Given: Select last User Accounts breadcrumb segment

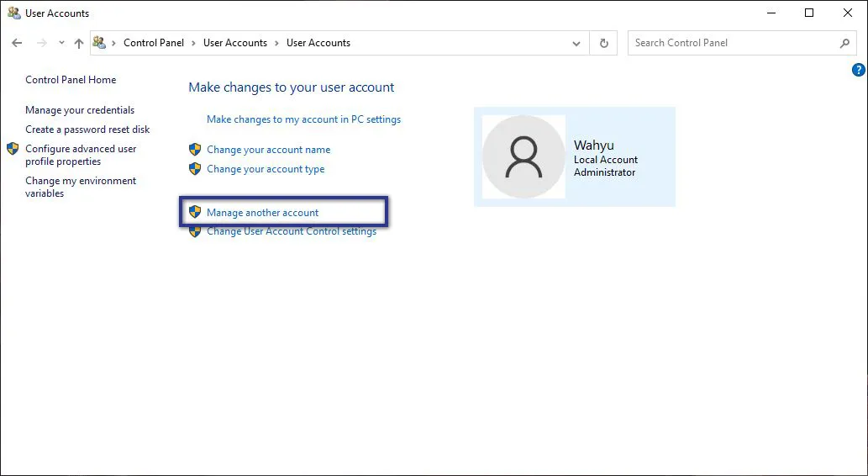Looking at the screenshot, I should pos(318,43).
